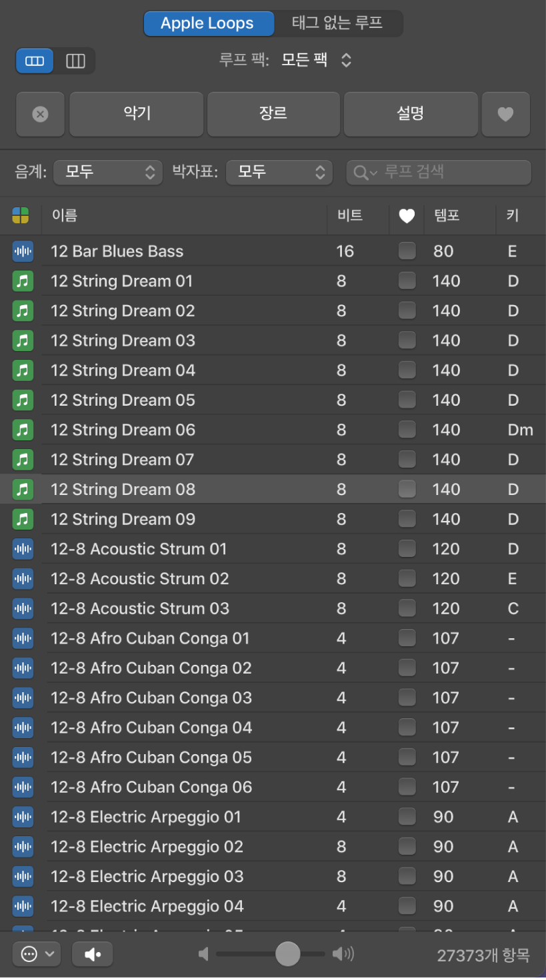Click the Dm key value cell
The image size is (546, 980).
520,430
